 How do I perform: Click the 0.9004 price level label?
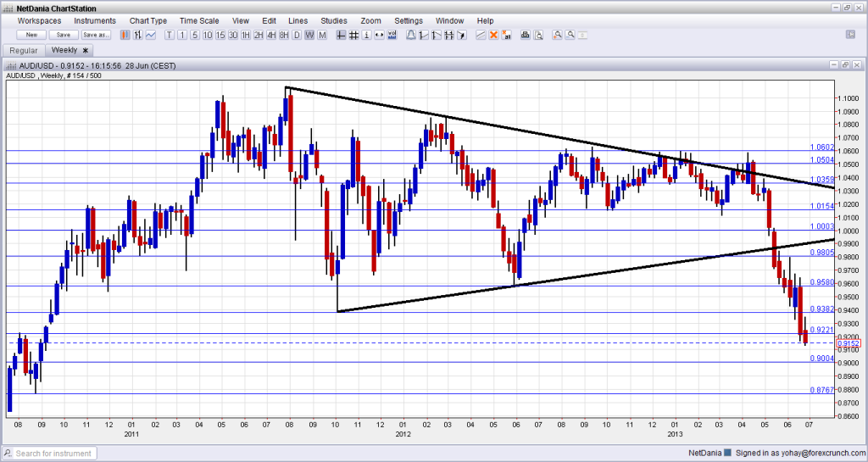click(x=822, y=359)
